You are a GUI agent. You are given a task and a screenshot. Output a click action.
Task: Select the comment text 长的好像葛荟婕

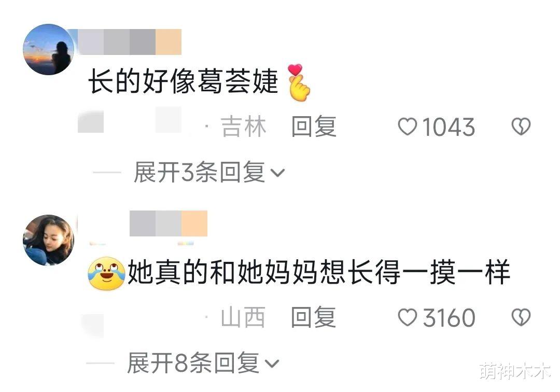point(183,82)
